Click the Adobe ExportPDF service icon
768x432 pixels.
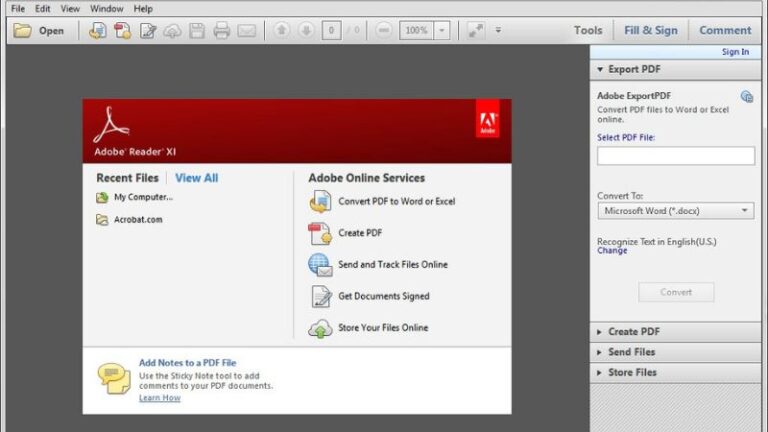coord(746,96)
